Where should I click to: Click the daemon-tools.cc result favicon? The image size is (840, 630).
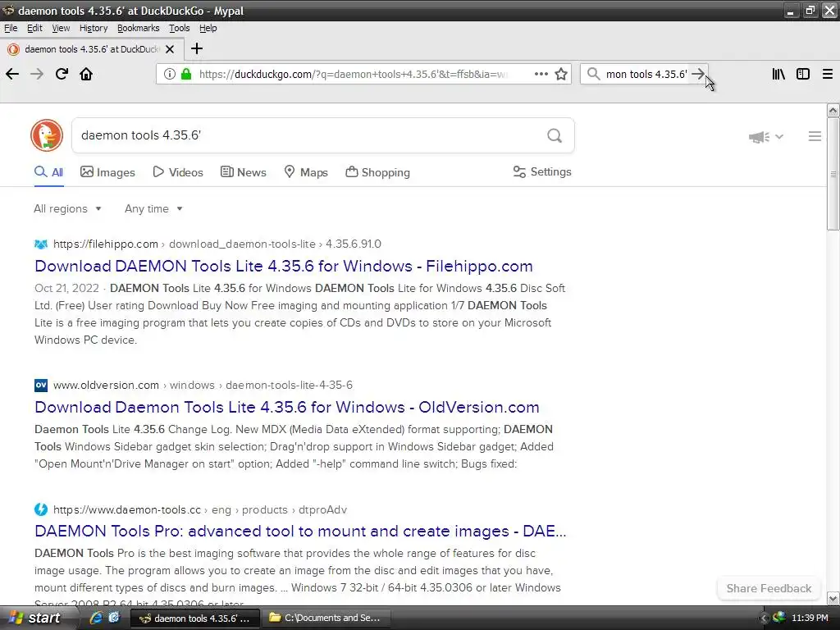pos(41,509)
